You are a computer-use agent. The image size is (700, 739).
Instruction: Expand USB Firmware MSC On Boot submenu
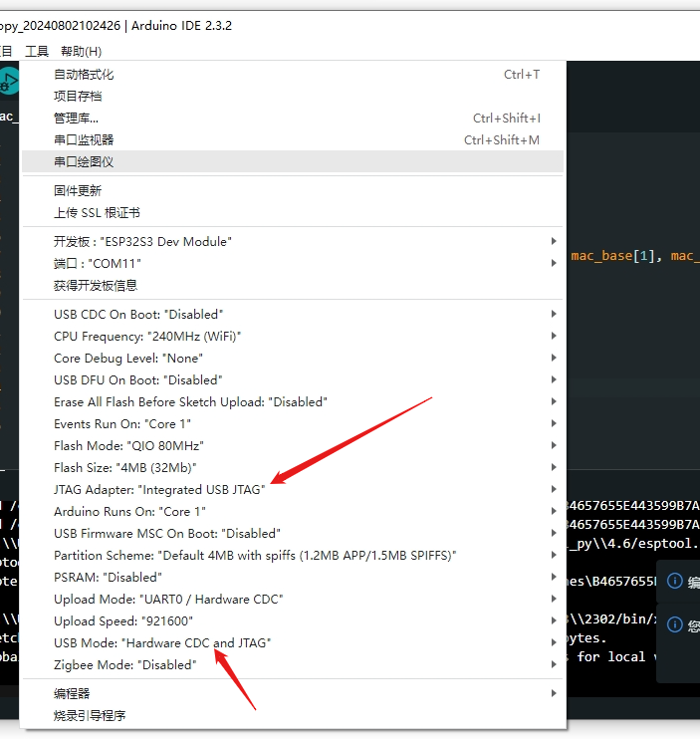(x=293, y=534)
